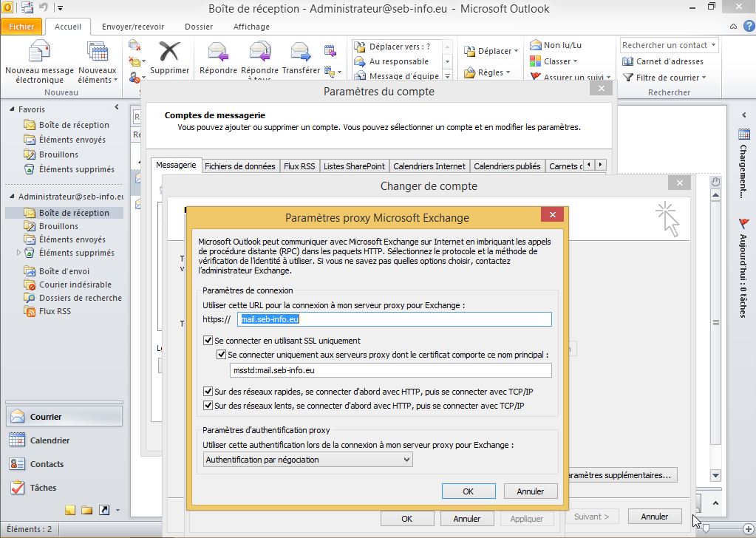Click the Shortcuts icon at navigation pane bottom
The image size is (756, 538).
[104, 510]
